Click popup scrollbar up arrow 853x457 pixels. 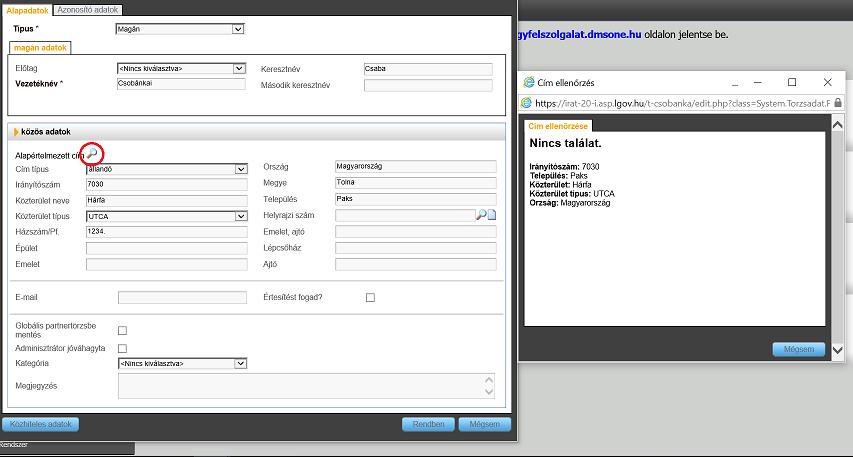click(837, 125)
